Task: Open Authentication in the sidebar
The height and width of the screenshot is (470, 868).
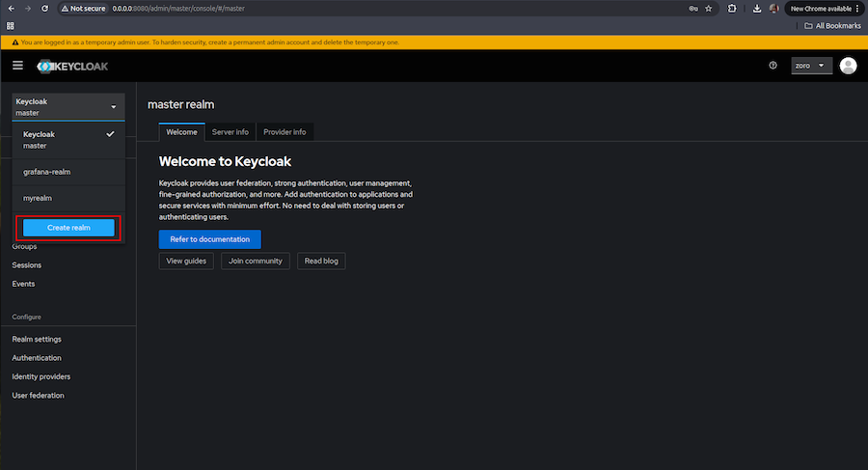Action: tap(37, 358)
